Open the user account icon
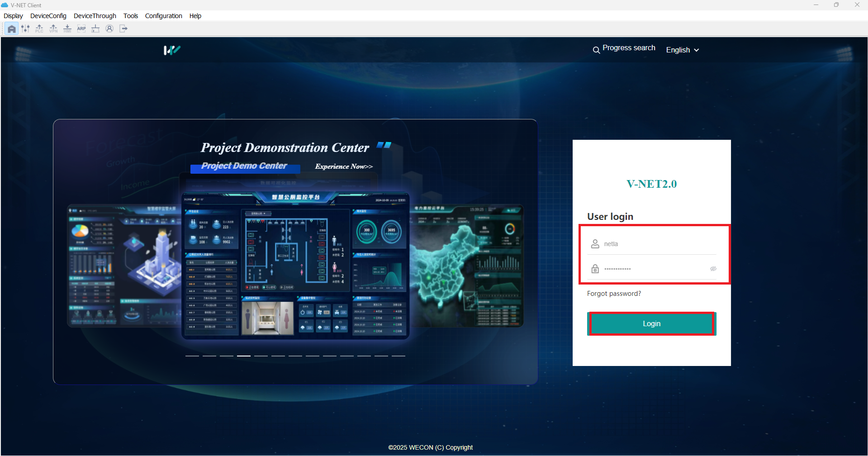 [x=109, y=28]
